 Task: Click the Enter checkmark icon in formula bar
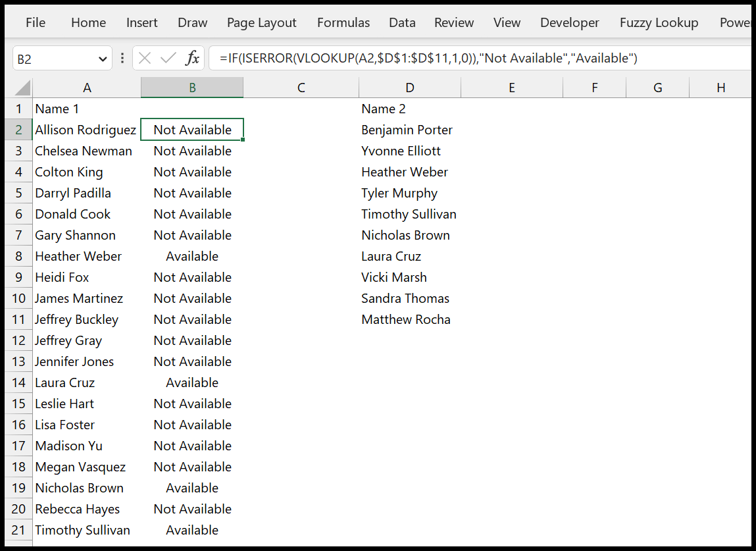[x=168, y=59]
